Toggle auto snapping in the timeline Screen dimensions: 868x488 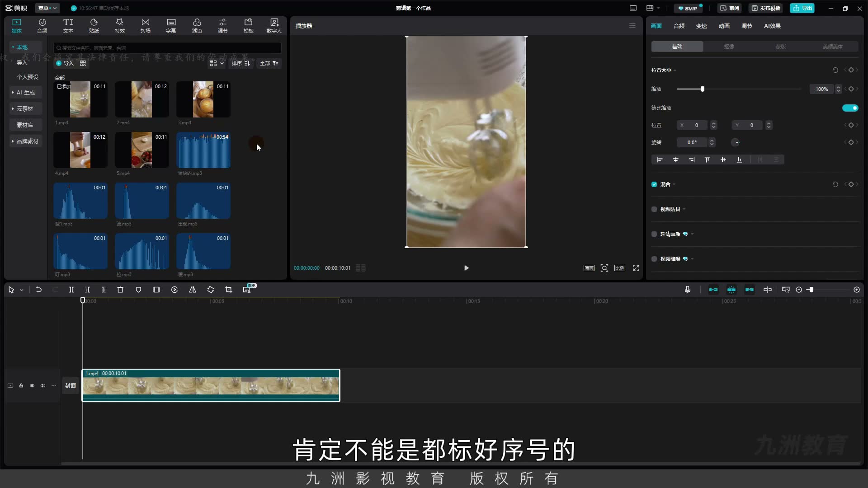731,290
